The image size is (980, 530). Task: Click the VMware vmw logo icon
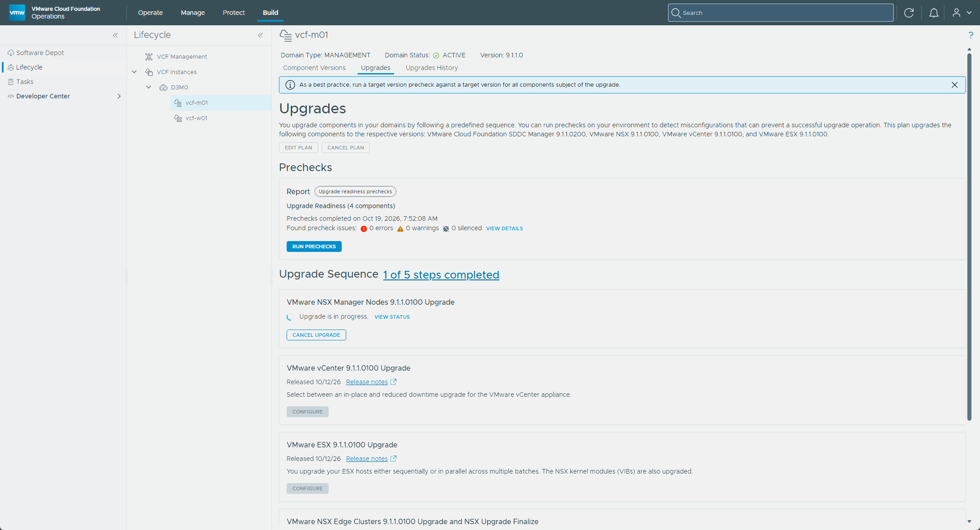pyautogui.click(x=17, y=13)
